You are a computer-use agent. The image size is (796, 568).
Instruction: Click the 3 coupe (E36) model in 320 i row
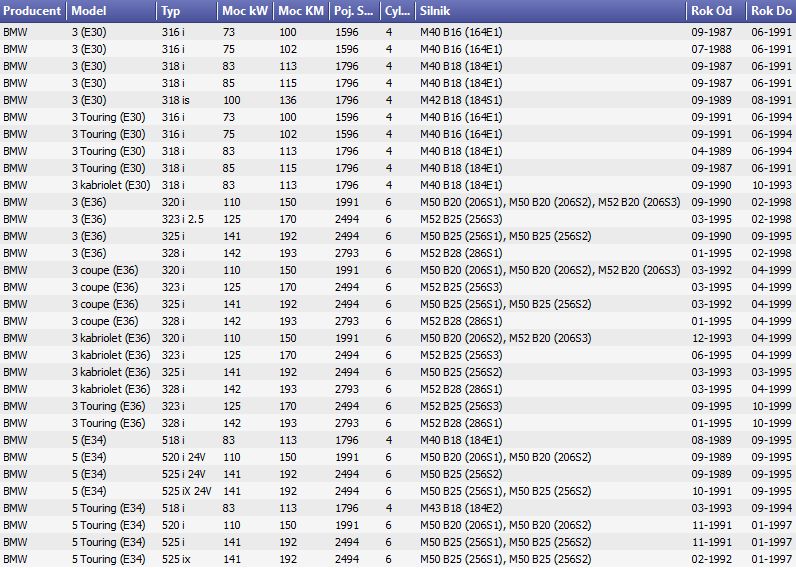[105, 270]
